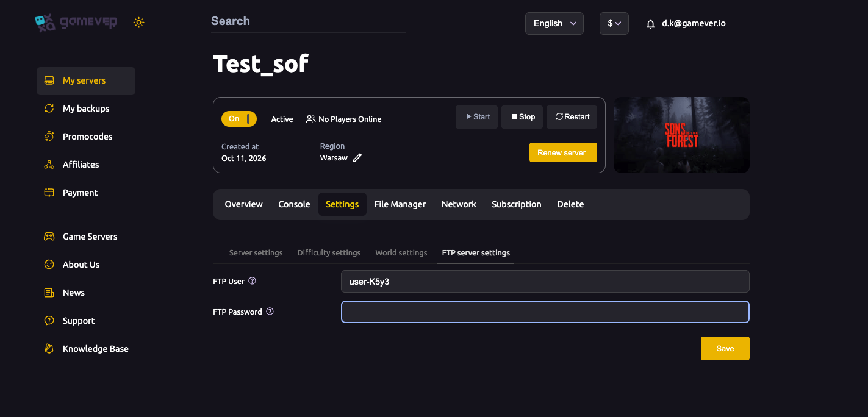Click the Stop server button
868x417 pixels.
click(522, 117)
